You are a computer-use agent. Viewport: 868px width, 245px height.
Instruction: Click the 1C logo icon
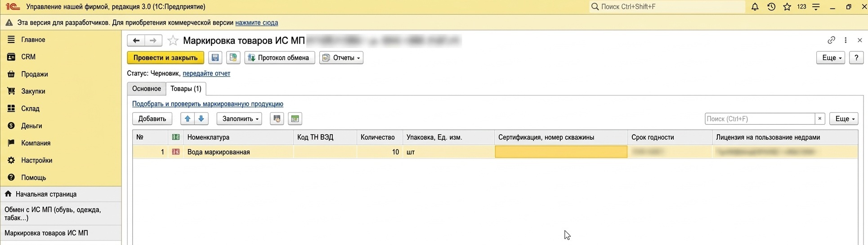[x=13, y=7]
